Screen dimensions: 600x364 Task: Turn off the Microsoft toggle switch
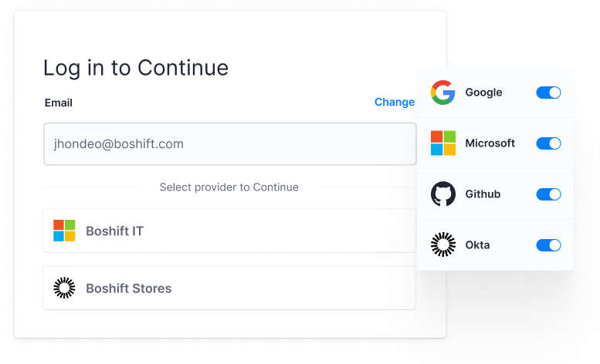[548, 143]
